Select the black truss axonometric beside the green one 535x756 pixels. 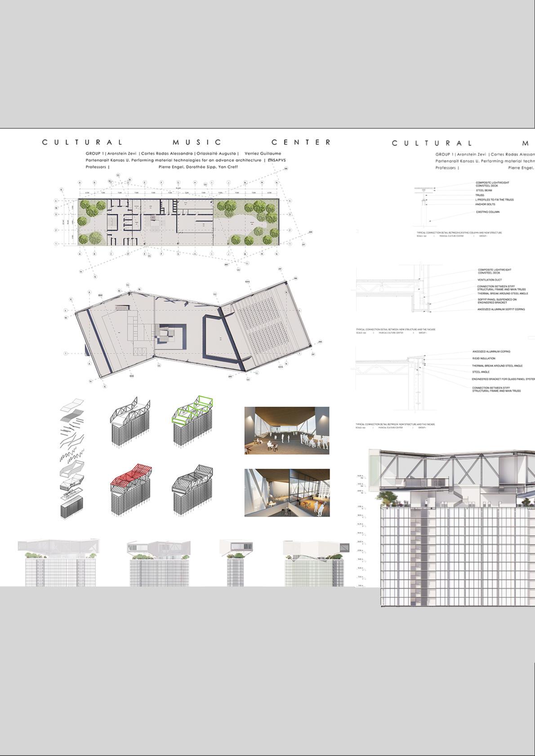[131, 421]
